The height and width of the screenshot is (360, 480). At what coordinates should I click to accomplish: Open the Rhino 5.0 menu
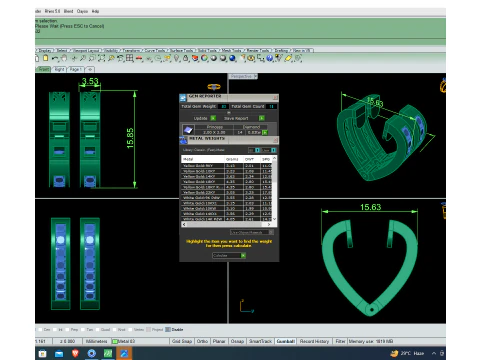point(52,11)
